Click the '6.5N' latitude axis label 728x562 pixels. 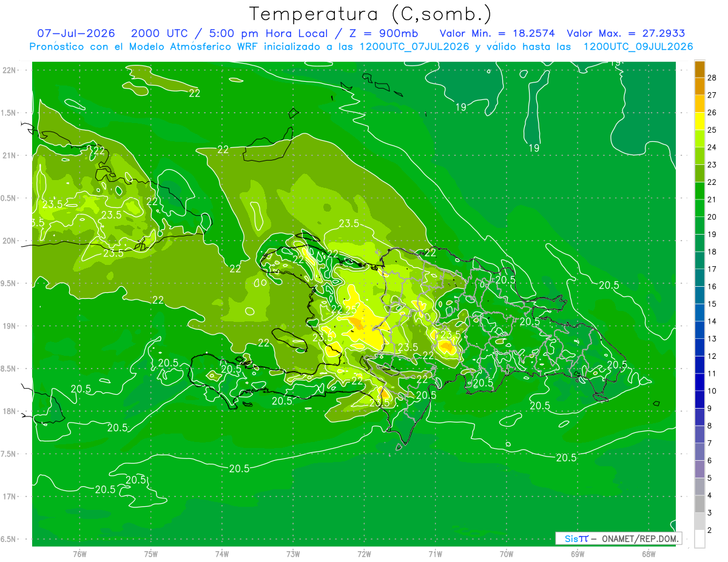(8, 539)
